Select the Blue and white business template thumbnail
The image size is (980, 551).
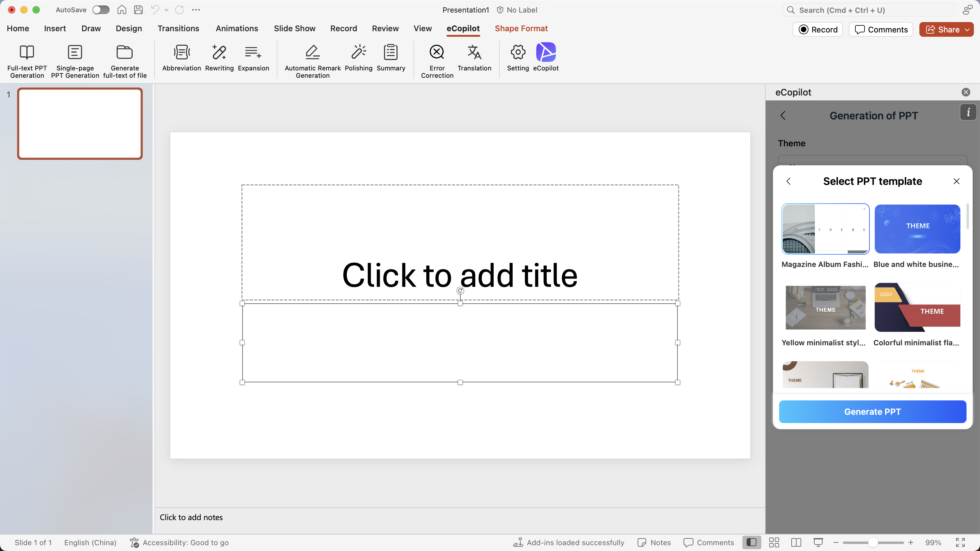tap(917, 229)
